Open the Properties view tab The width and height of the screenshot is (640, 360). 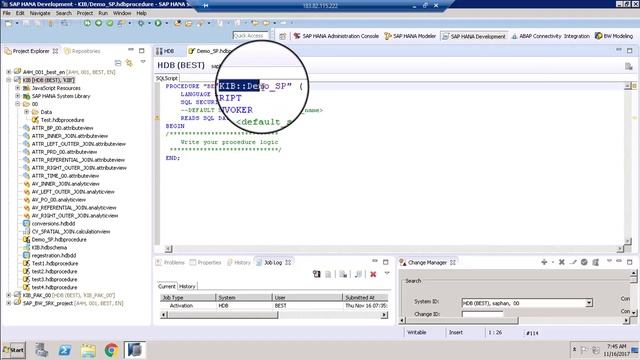205,262
